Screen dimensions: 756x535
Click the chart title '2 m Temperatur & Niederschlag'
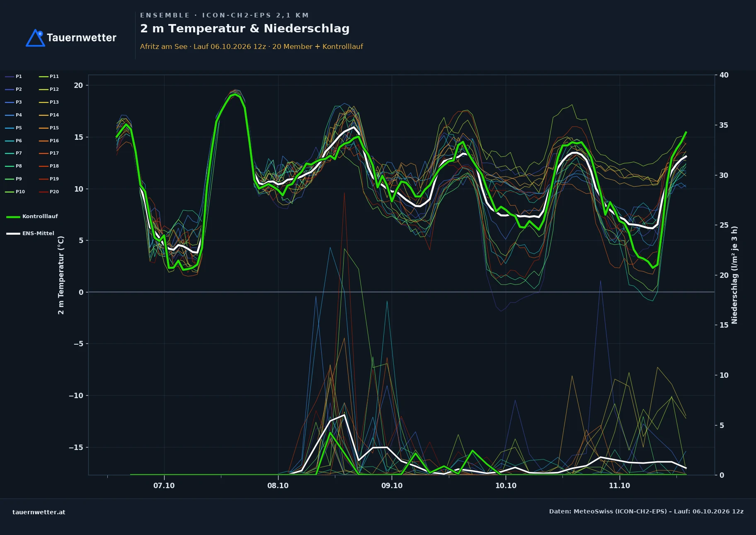tap(245, 29)
